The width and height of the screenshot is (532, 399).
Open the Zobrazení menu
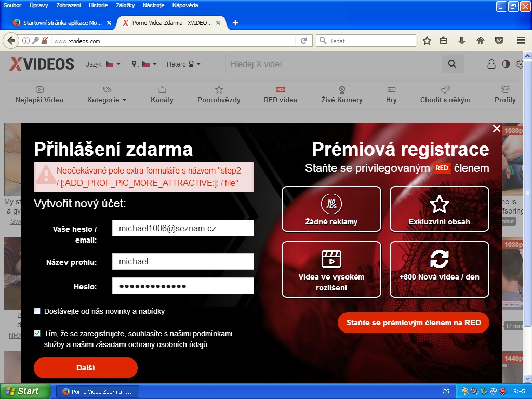tap(69, 5)
